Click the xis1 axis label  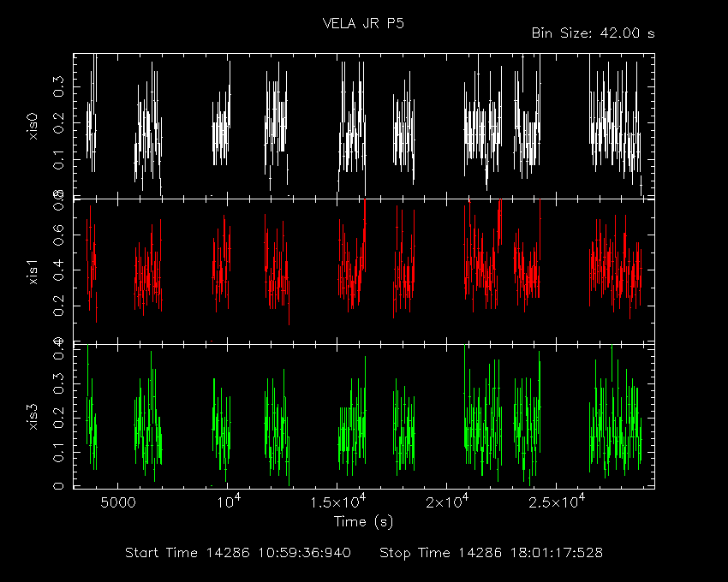[33, 271]
